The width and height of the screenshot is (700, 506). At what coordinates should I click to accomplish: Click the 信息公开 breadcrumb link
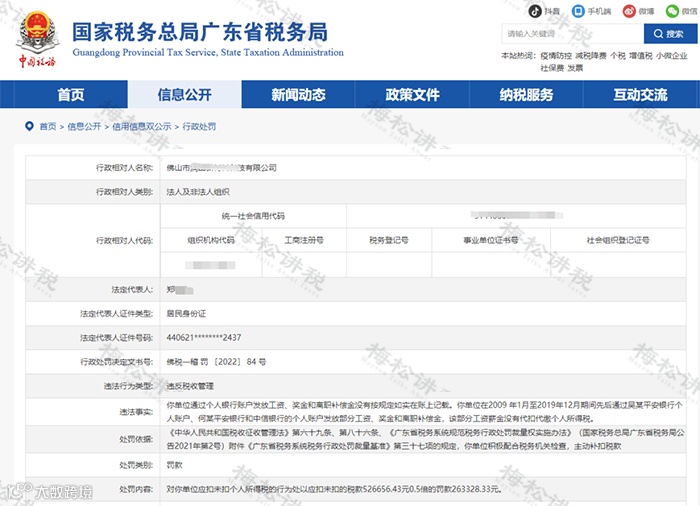coord(84,127)
